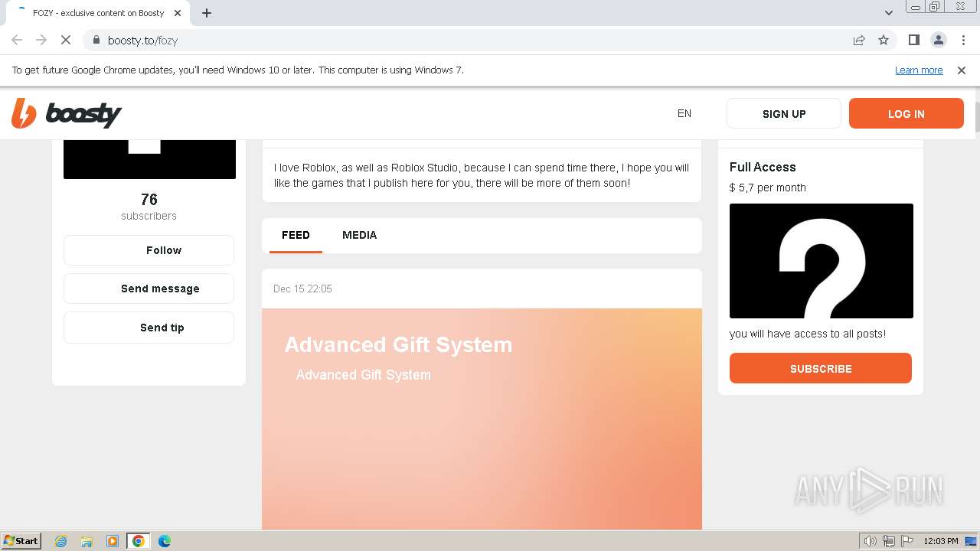Viewport: 980px width, 551px height.
Task: Click Send message button
Action: tap(149, 289)
